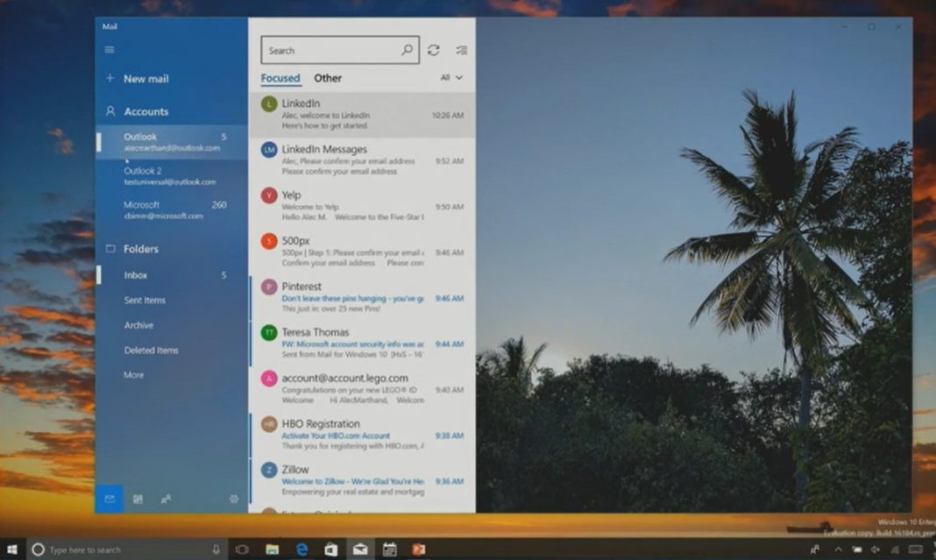Open Mail app Settings gear

(234, 499)
